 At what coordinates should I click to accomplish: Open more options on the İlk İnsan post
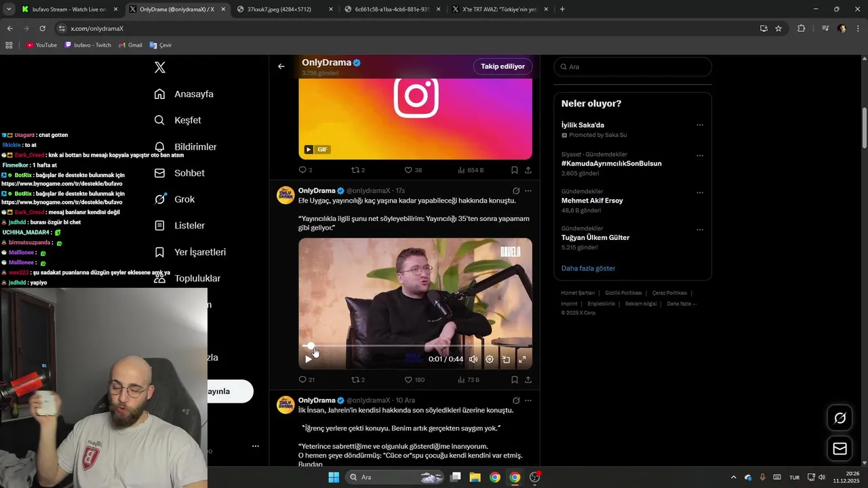coord(528,401)
